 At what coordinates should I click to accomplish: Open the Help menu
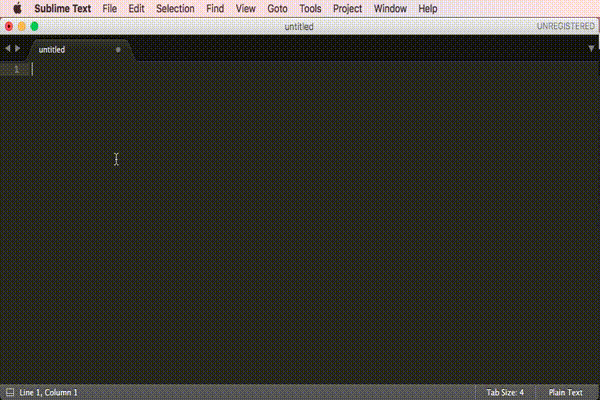click(x=427, y=8)
